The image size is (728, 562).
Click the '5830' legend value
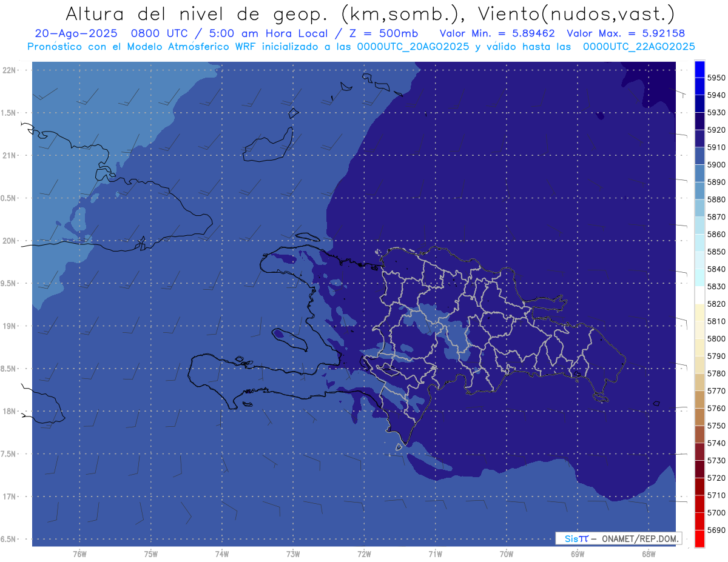(716, 286)
